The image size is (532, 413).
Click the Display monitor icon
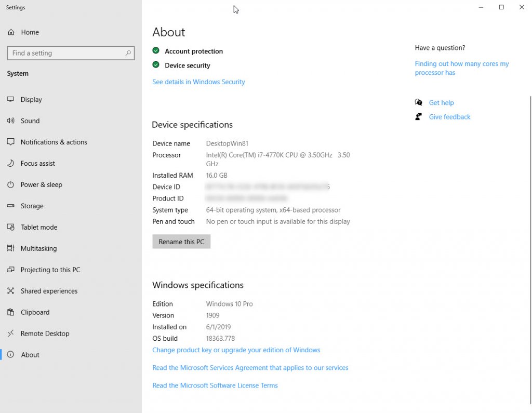[x=10, y=99]
